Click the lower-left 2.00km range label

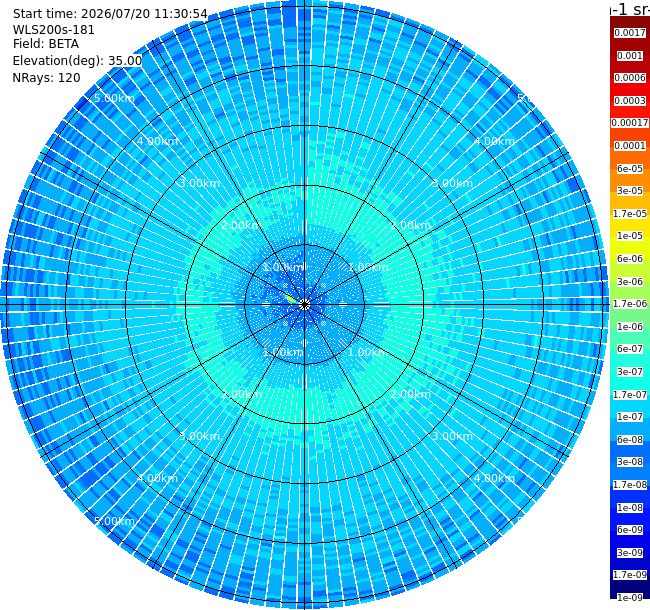point(241,394)
